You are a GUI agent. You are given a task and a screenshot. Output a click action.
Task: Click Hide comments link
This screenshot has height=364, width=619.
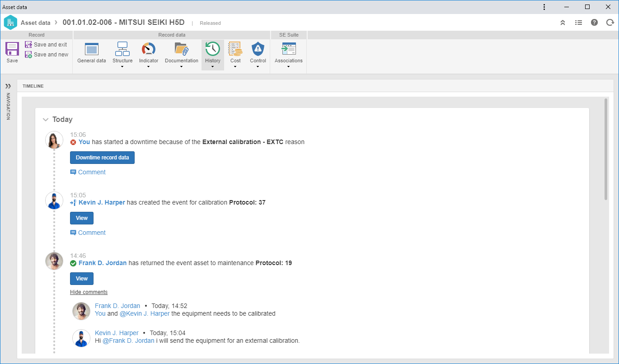click(89, 292)
